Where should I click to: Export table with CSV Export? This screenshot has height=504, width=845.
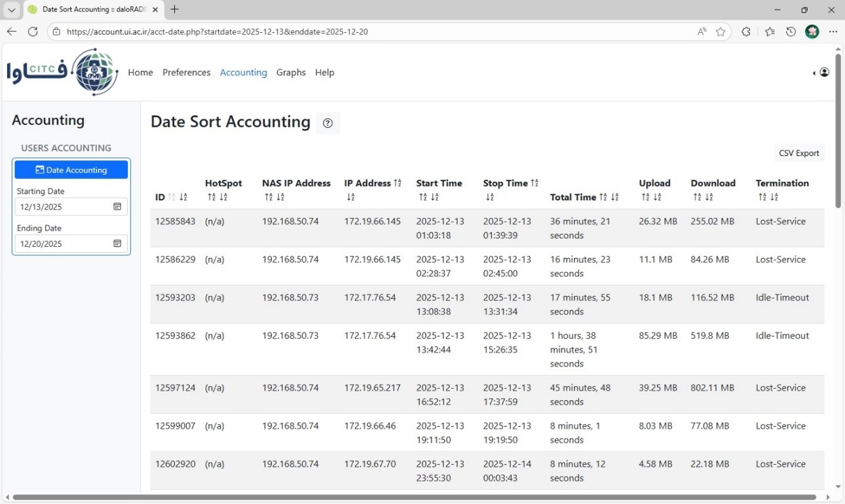click(799, 153)
